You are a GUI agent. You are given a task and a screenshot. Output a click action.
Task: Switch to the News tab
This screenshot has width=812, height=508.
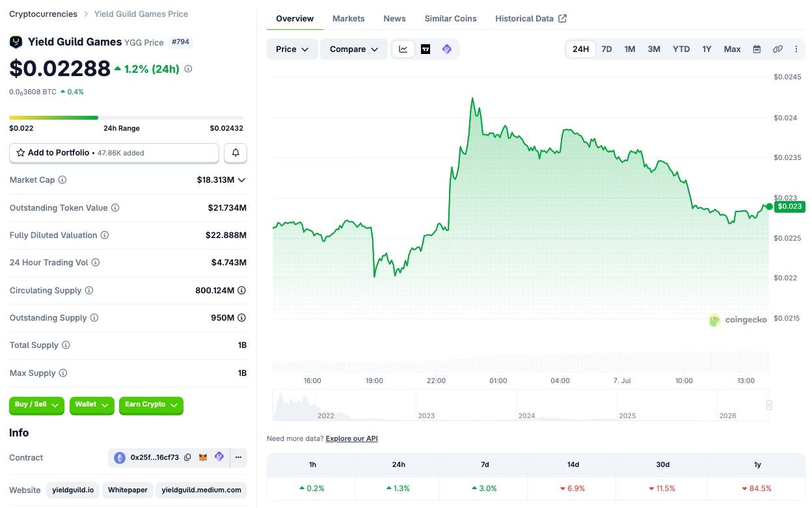click(x=394, y=18)
